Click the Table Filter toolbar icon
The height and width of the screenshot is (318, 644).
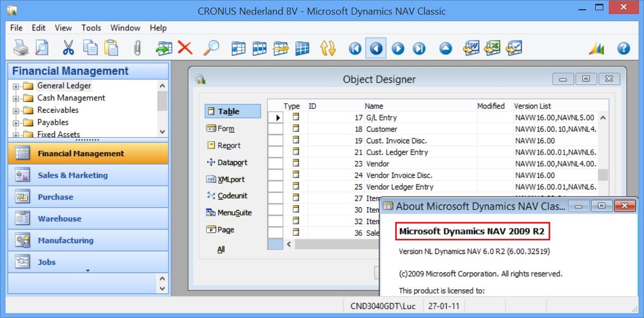point(260,48)
